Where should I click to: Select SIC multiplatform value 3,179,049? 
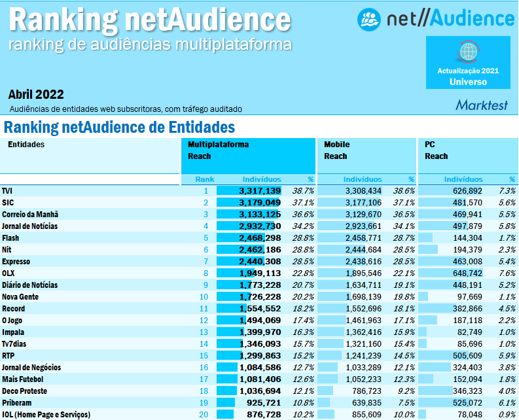pyautogui.click(x=259, y=203)
